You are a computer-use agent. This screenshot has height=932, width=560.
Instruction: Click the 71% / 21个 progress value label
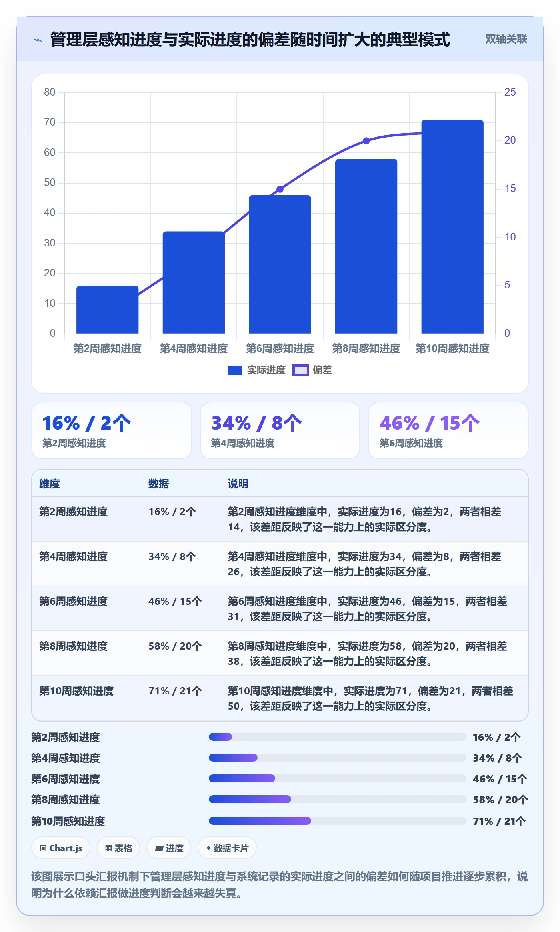[499, 821]
